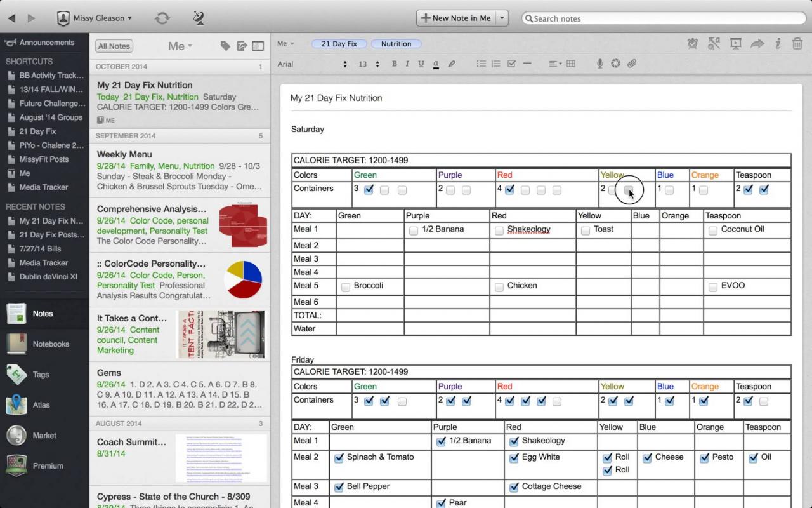The height and width of the screenshot is (508, 812).
Task: Open the annotate note icon
Action: tap(714, 44)
